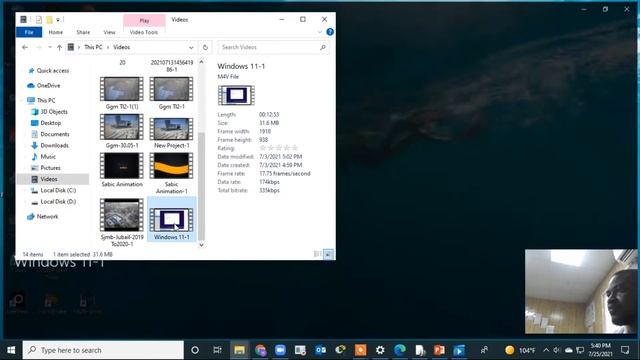The width and height of the screenshot is (640, 360).
Task: Open 3D Objects folder in sidebar
Action: [x=54, y=111]
